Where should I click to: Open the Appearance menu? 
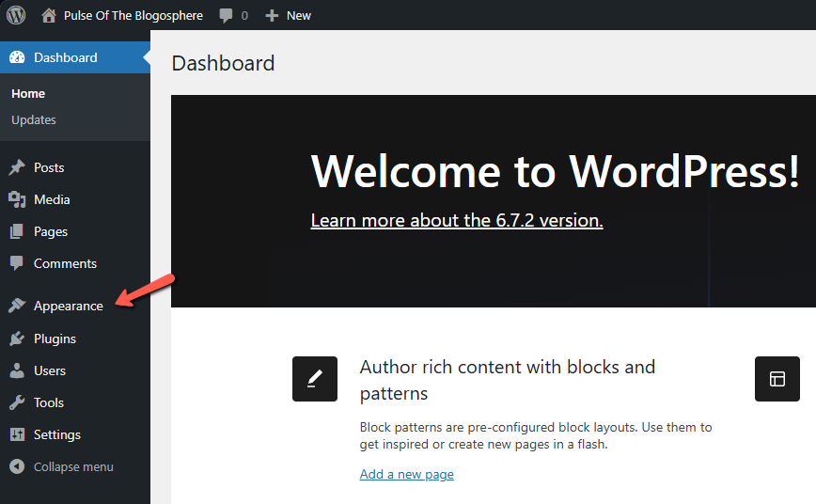pos(68,306)
